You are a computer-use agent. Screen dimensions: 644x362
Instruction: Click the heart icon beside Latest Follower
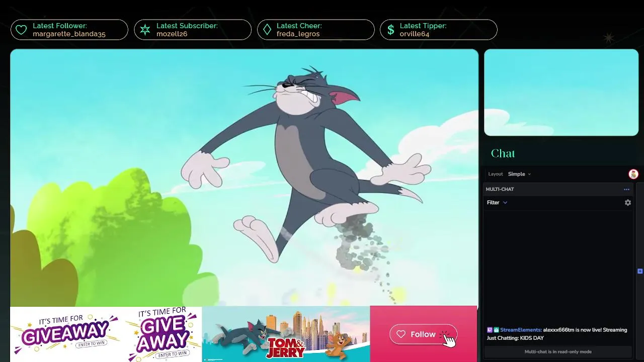click(x=21, y=30)
